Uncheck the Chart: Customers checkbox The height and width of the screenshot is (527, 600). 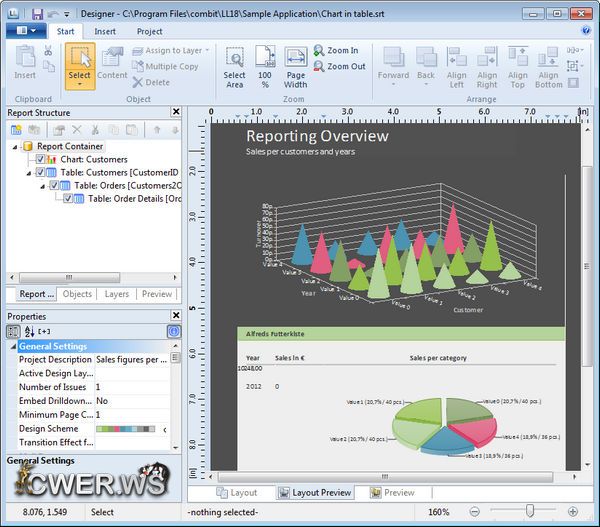click(40, 159)
